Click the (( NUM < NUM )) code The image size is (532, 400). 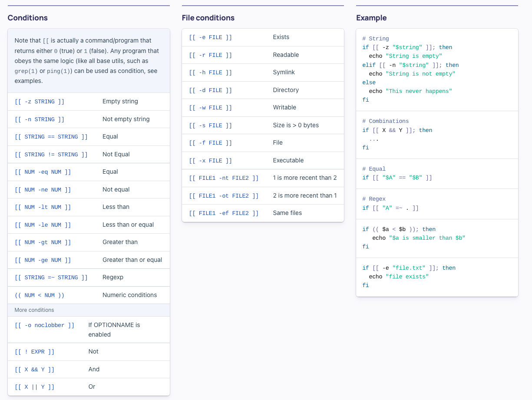point(40,295)
